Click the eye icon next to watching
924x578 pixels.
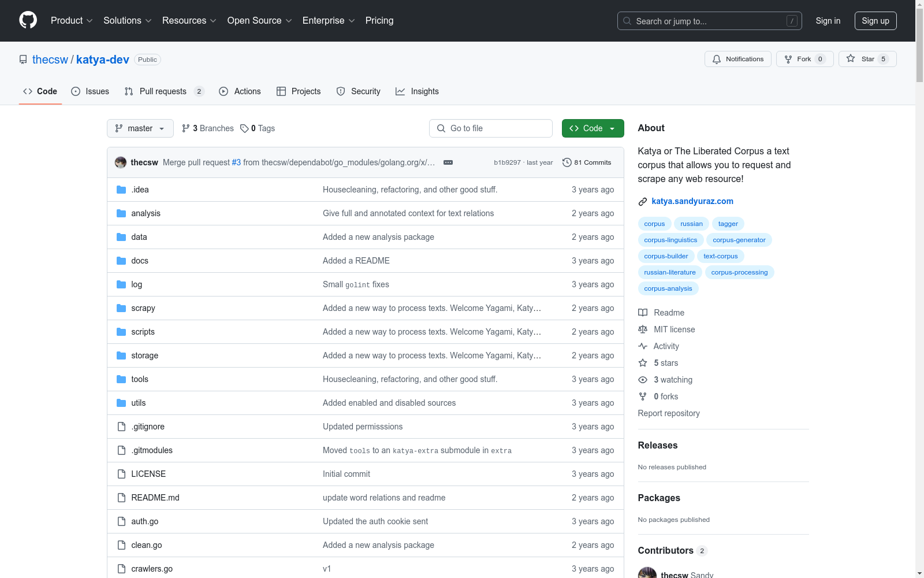pyautogui.click(x=643, y=380)
